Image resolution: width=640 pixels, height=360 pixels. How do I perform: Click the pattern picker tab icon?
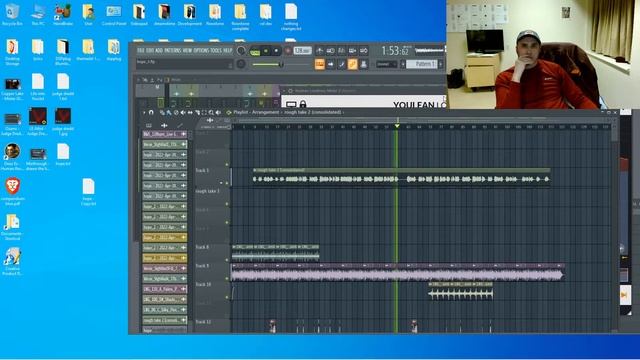[149, 125]
